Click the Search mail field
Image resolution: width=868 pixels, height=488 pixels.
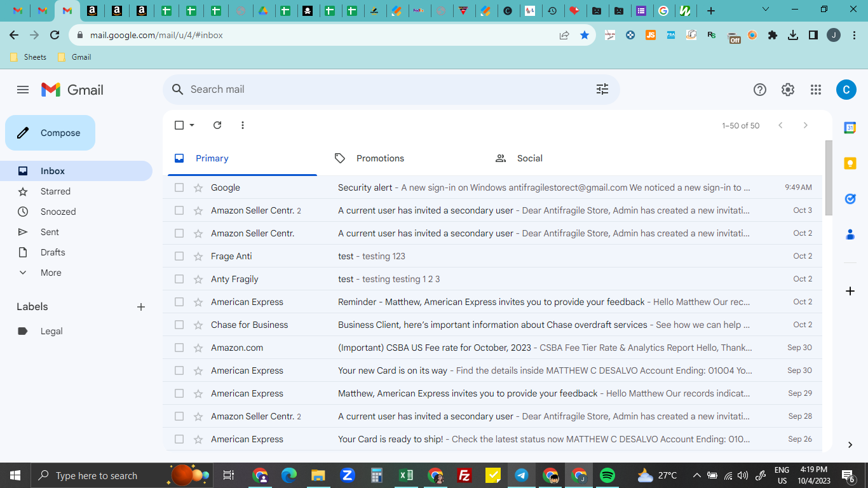391,90
